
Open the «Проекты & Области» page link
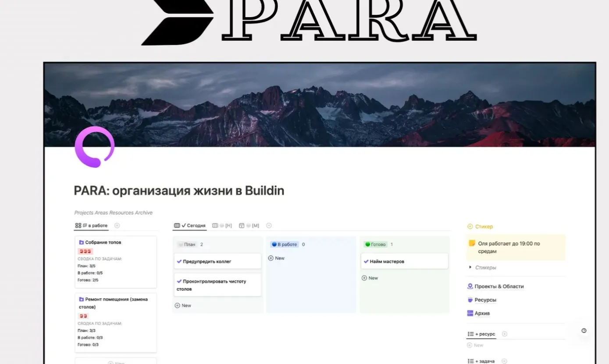click(499, 286)
